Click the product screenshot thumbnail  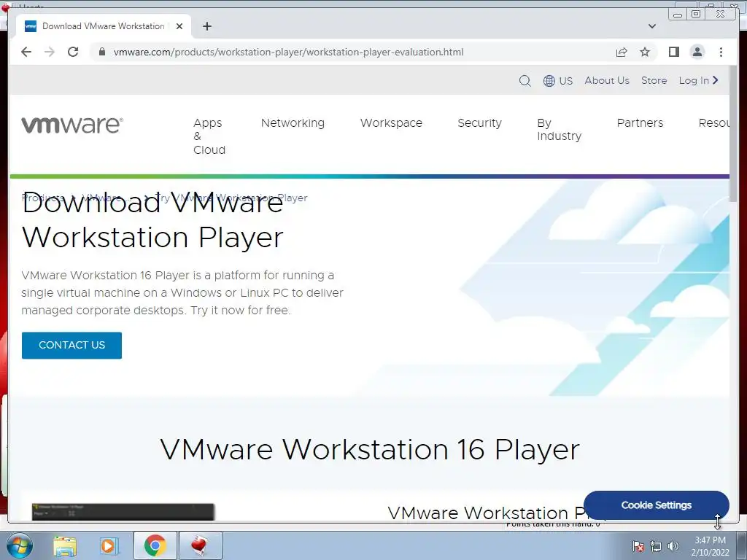(x=123, y=512)
